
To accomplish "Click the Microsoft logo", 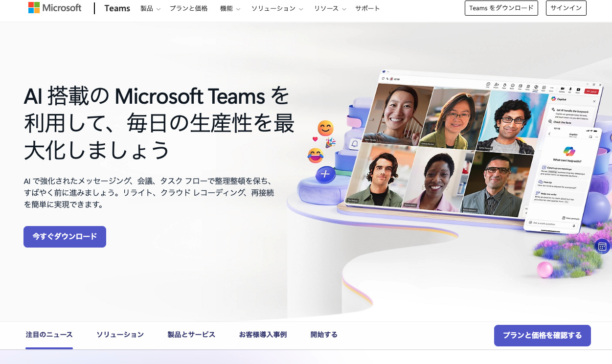I will (x=55, y=8).
